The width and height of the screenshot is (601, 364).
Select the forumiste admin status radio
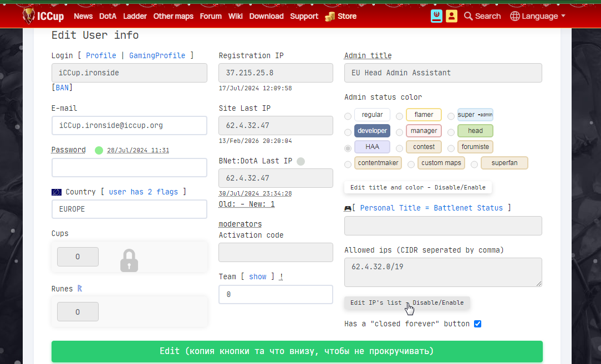click(451, 148)
